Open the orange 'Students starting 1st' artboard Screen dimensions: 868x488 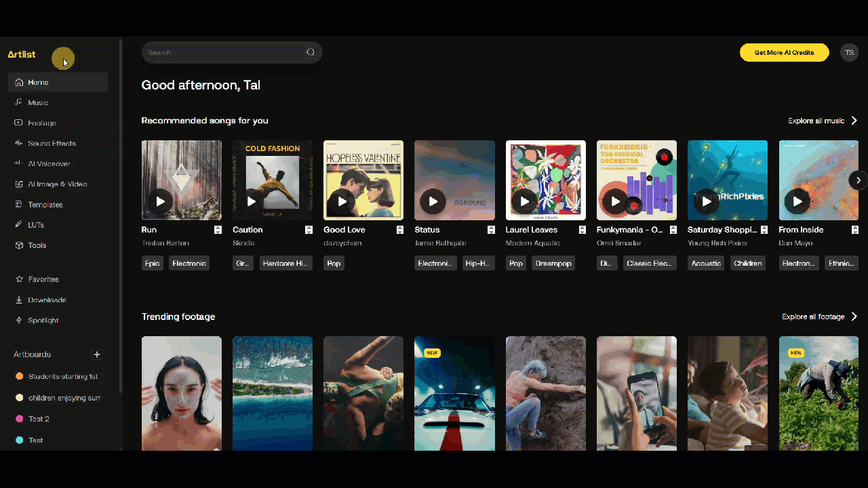63,376
